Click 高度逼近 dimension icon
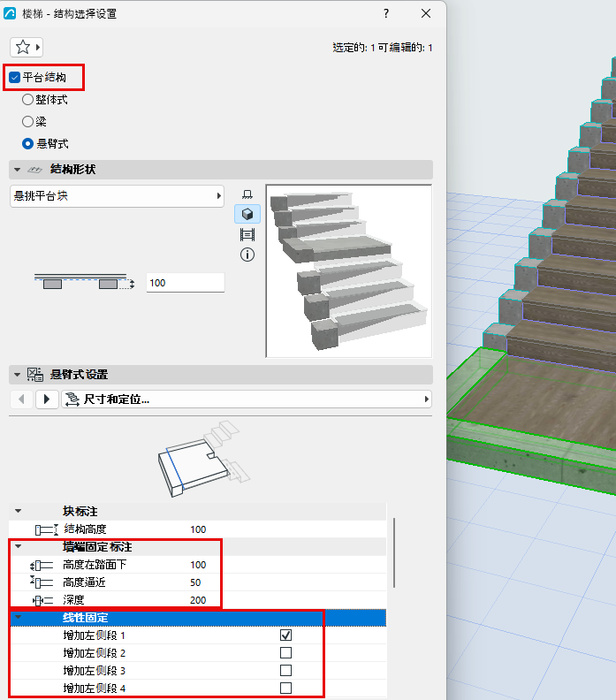The width and height of the screenshot is (616, 700). coord(42,582)
